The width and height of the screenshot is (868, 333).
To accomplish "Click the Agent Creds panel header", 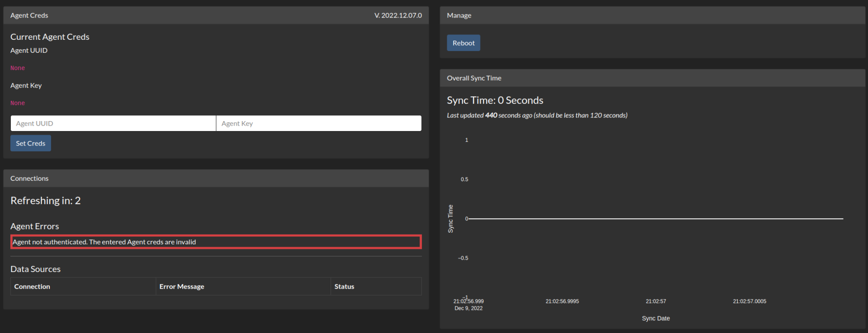I will click(x=29, y=15).
